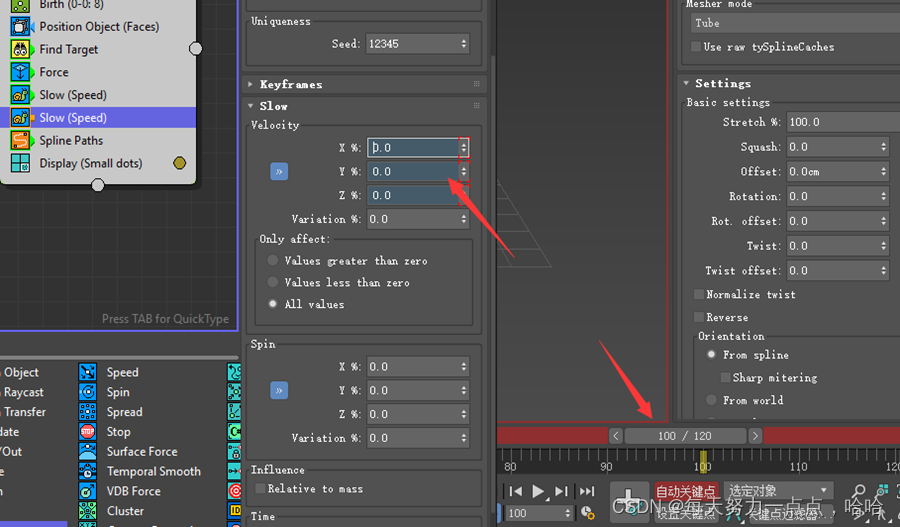The image size is (900, 527).
Task: Click the first Slow (Speed) snail icon
Action: (20, 95)
